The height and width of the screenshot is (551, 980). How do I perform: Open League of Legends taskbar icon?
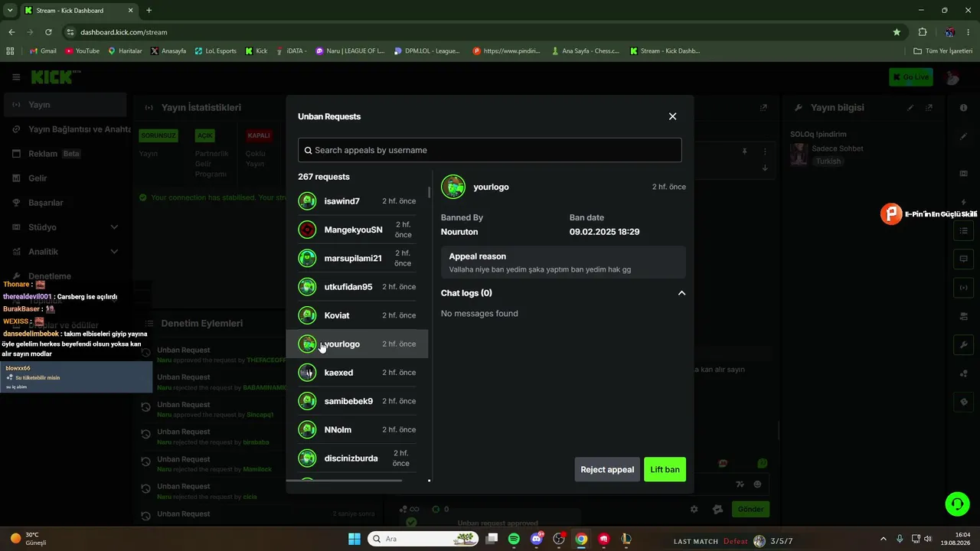click(x=626, y=539)
